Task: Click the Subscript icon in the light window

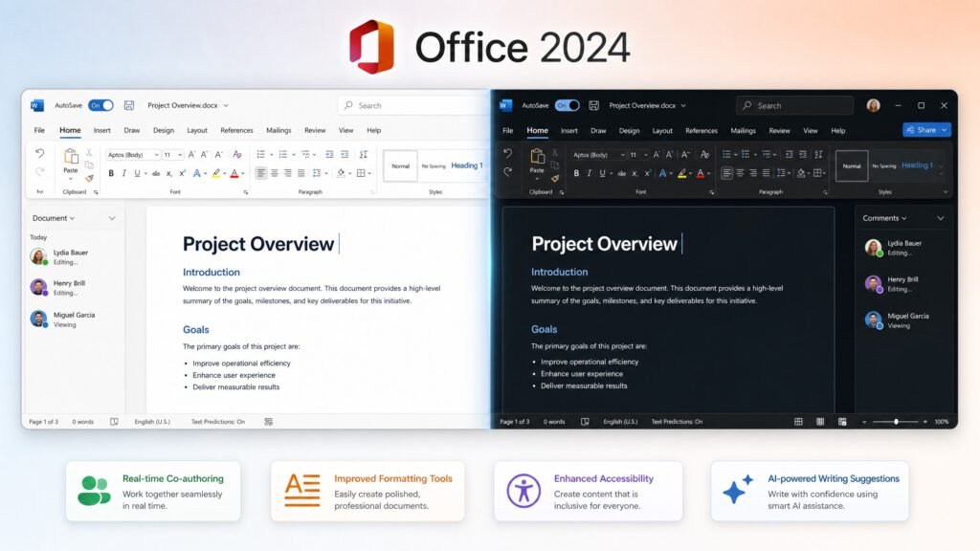Action: coord(168,174)
